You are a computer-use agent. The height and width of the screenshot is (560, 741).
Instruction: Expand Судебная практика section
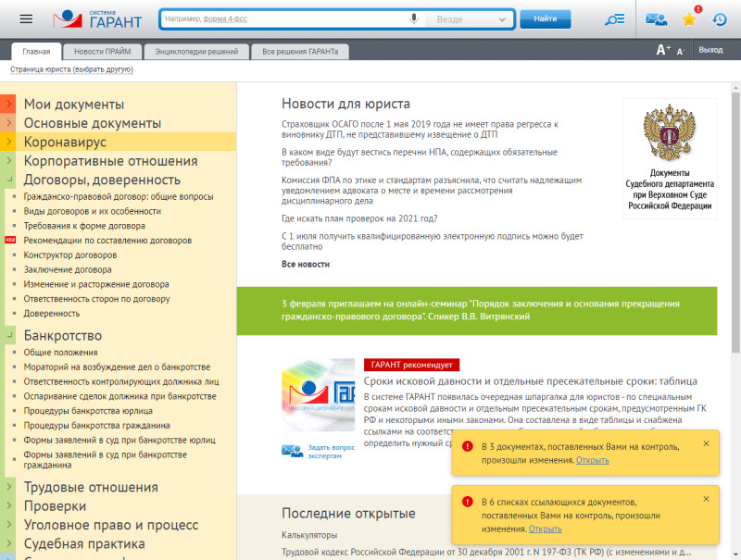8,543
